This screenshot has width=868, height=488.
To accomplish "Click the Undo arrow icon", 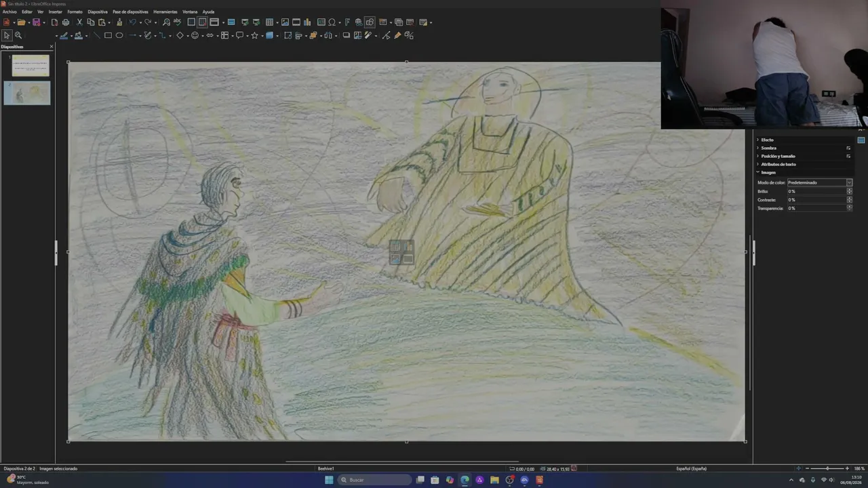I will point(132,22).
